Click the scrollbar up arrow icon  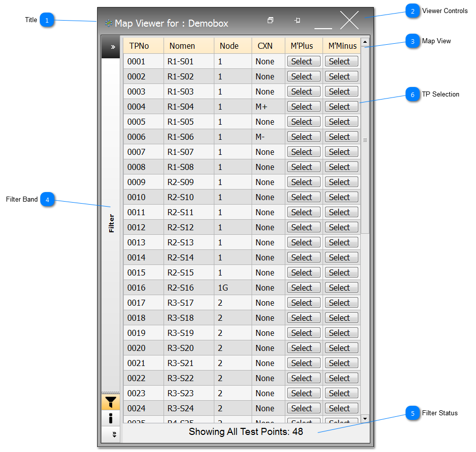pos(364,42)
